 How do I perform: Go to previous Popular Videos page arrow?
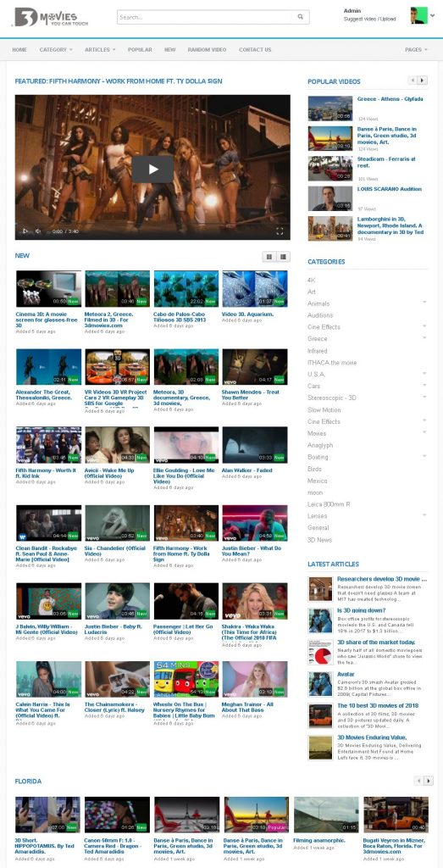tap(413, 81)
